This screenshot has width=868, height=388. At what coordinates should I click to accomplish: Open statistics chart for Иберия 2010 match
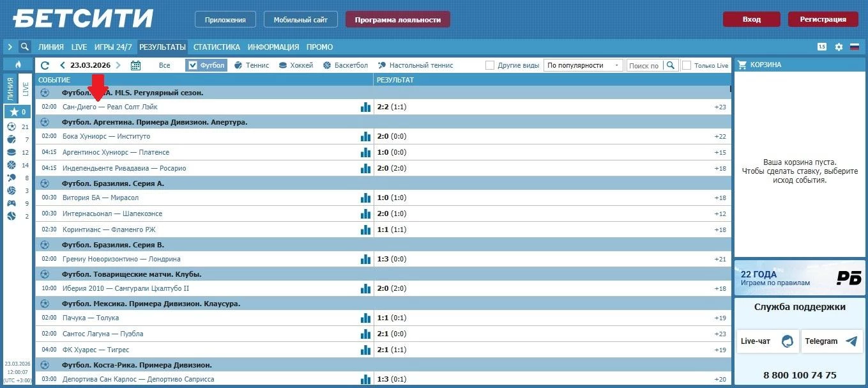365,288
